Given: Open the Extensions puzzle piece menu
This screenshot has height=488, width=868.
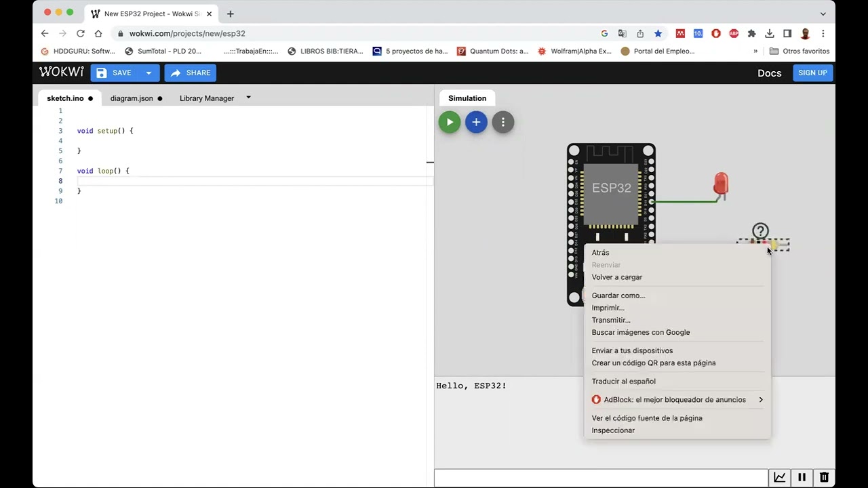Looking at the screenshot, I should coord(751,33).
